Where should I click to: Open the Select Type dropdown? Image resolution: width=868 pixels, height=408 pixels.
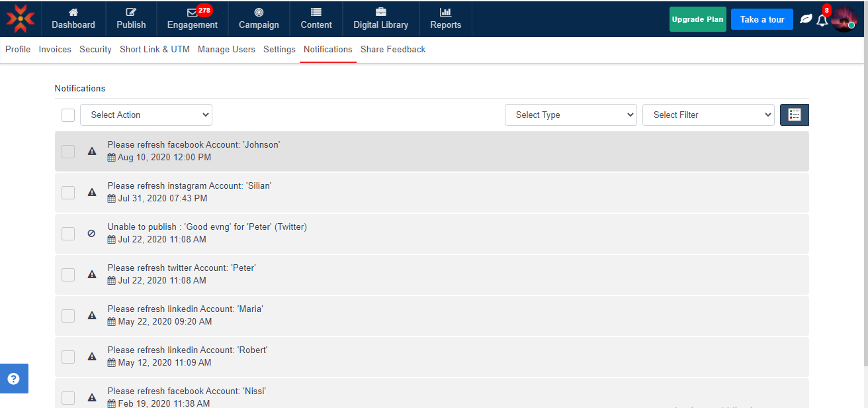(x=570, y=115)
